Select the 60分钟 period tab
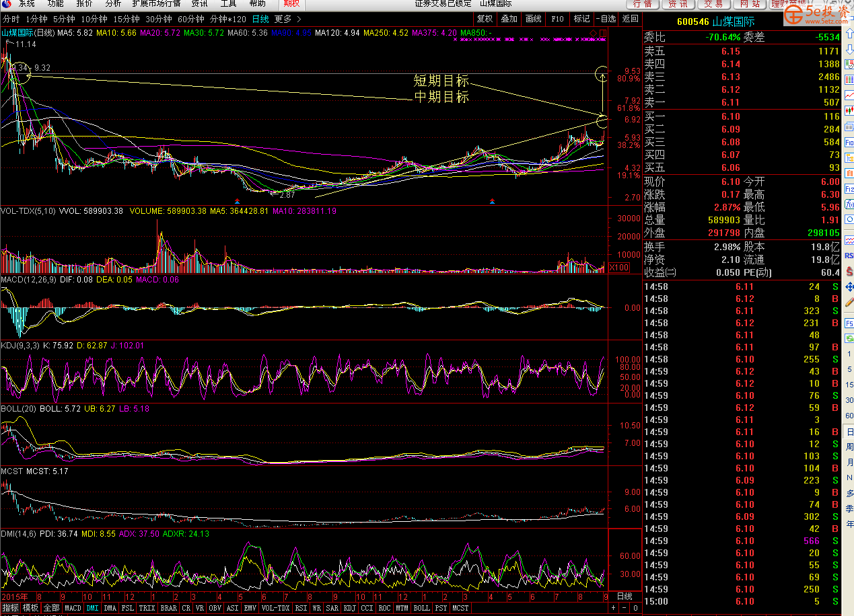Screen dimensions: 854x616 [191, 19]
